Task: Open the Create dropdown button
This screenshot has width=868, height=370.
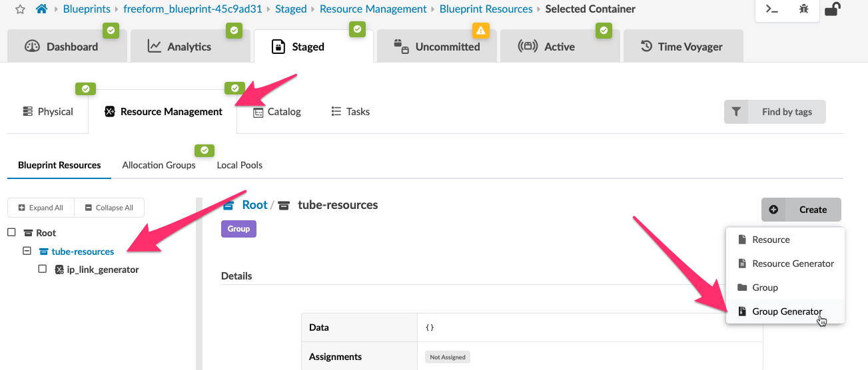Action: point(801,210)
